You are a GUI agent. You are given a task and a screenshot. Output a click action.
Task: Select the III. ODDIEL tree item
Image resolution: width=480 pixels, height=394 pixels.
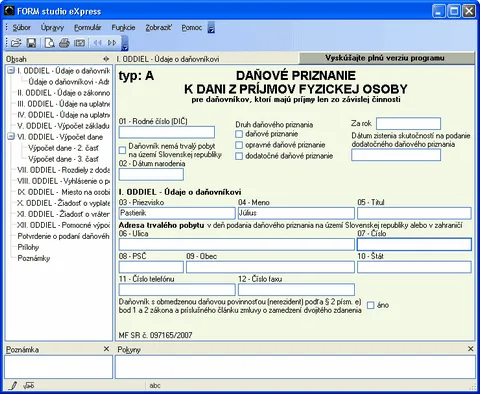pos(64,104)
